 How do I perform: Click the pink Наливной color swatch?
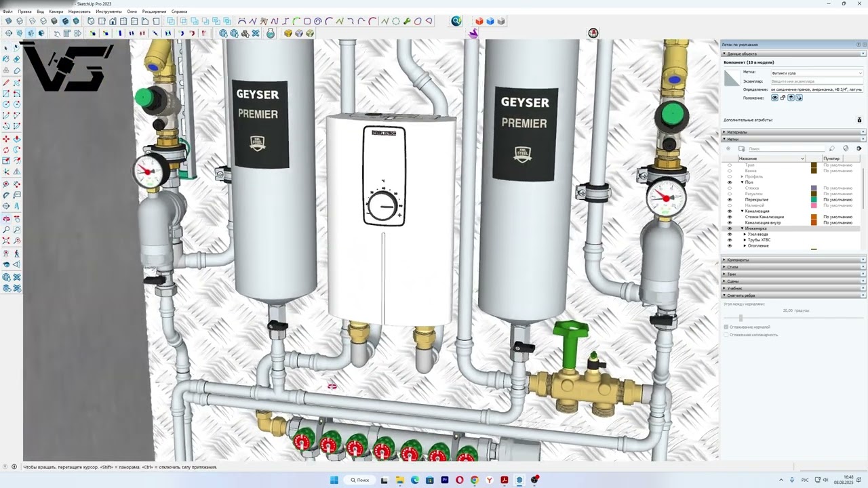pyautogui.click(x=814, y=205)
